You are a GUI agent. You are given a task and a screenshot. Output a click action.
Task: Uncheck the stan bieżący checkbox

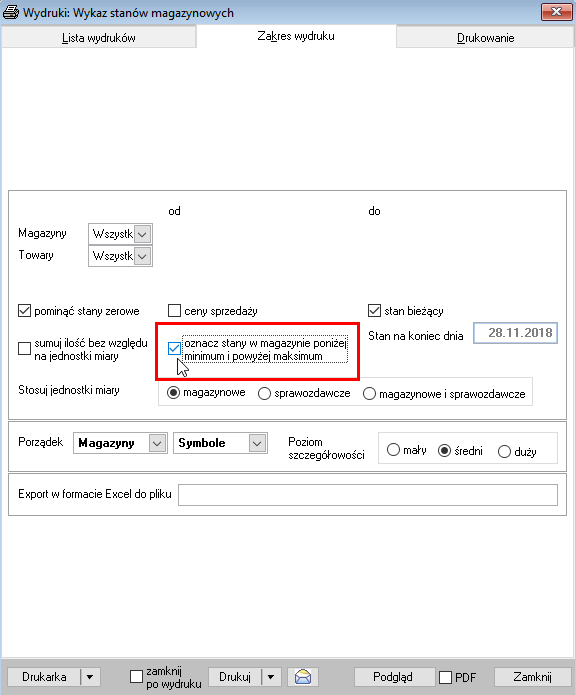374,311
